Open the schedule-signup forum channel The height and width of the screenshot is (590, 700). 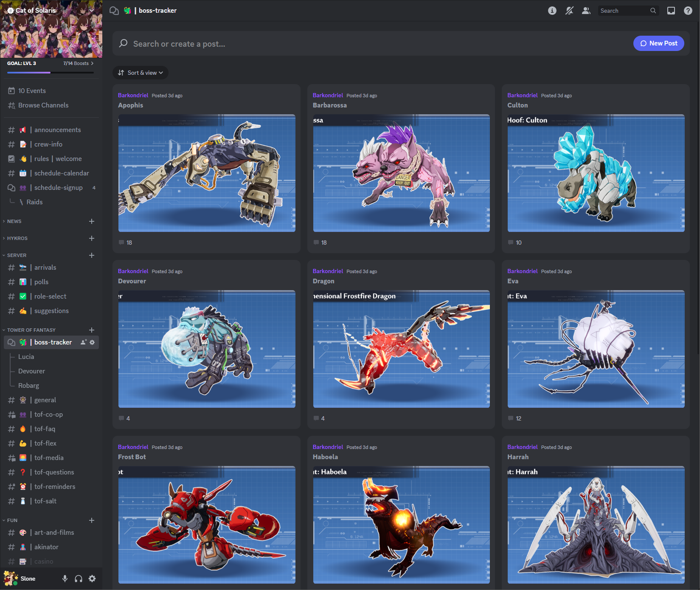51,188
